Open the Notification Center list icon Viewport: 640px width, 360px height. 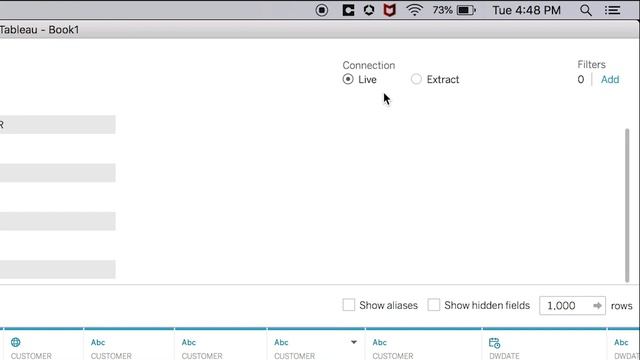pyautogui.click(x=612, y=10)
